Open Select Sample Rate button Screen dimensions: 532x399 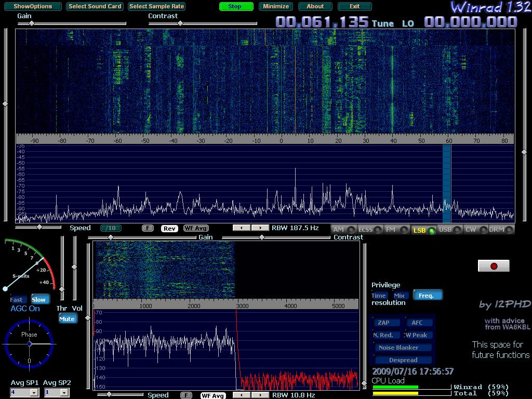tap(157, 6)
